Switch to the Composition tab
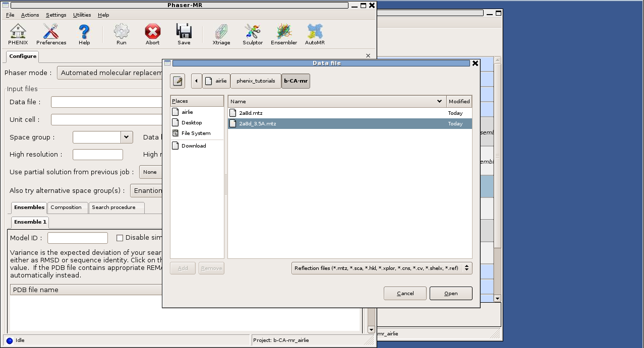 point(66,207)
